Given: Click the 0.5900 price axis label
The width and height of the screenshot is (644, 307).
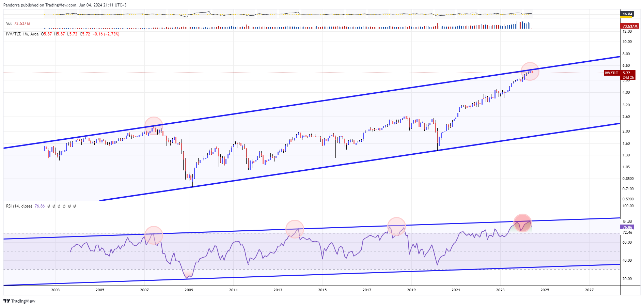Looking at the screenshot, I should (x=628, y=199).
